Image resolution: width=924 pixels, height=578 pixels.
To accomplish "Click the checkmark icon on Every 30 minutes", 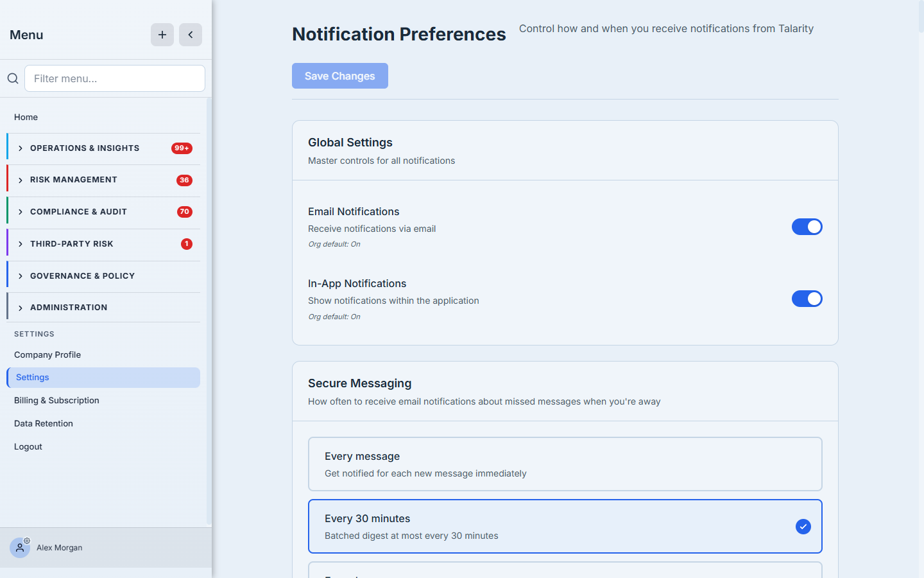I will click(x=803, y=527).
